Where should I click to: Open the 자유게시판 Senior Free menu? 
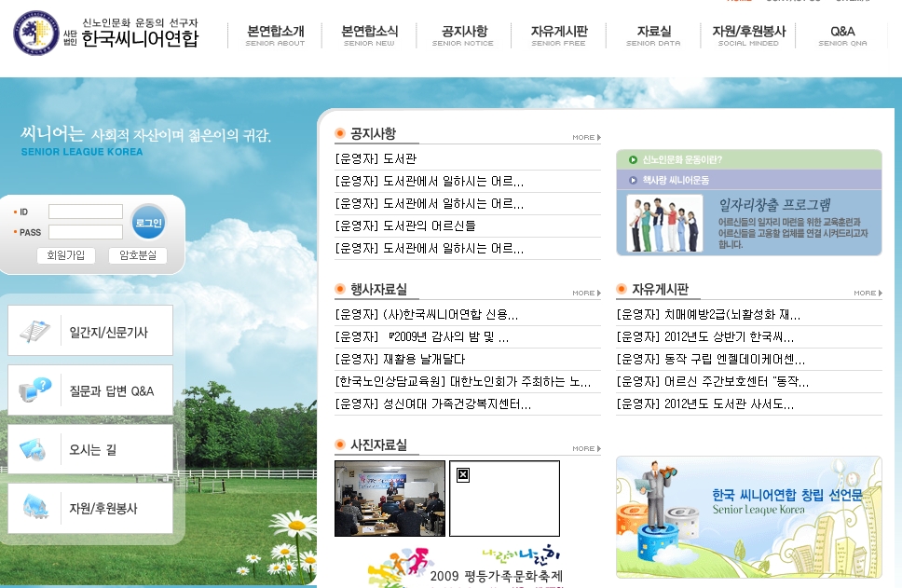(558, 35)
